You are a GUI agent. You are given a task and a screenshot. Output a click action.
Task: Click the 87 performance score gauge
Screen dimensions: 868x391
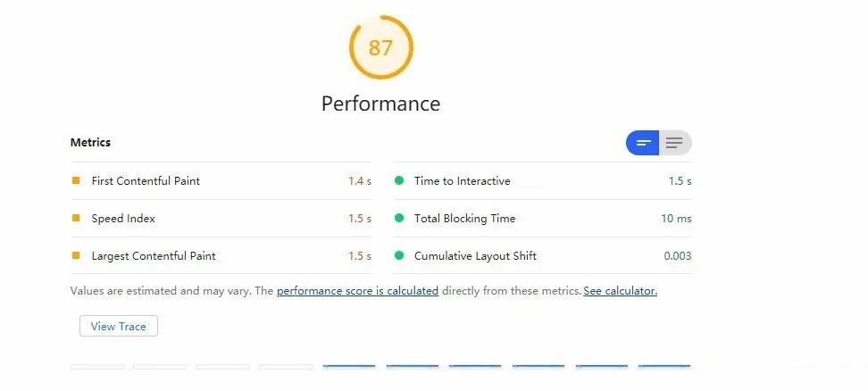380,47
